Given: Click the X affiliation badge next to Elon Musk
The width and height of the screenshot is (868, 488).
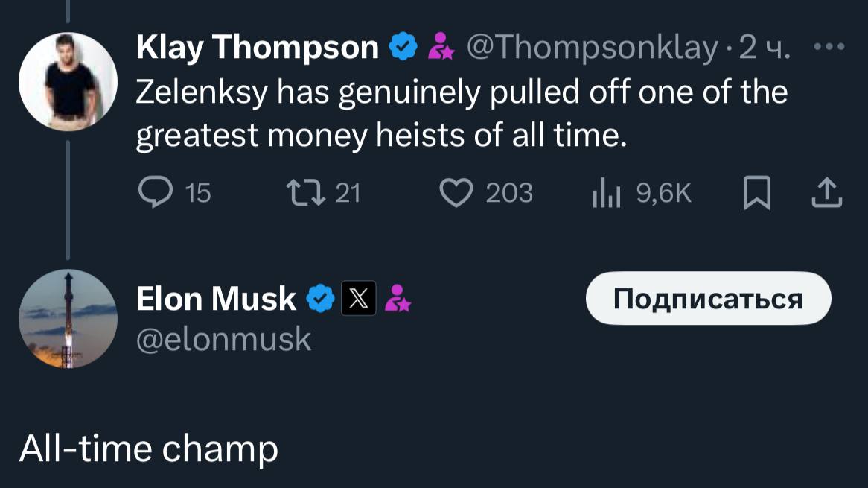Looking at the screenshot, I should (x=358, y=299).
